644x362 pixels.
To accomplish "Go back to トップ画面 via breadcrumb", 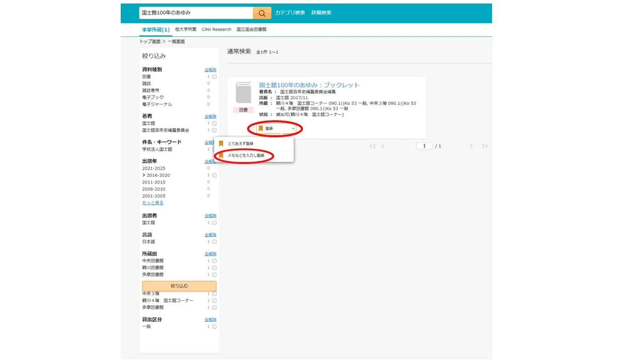I will 150,42.
